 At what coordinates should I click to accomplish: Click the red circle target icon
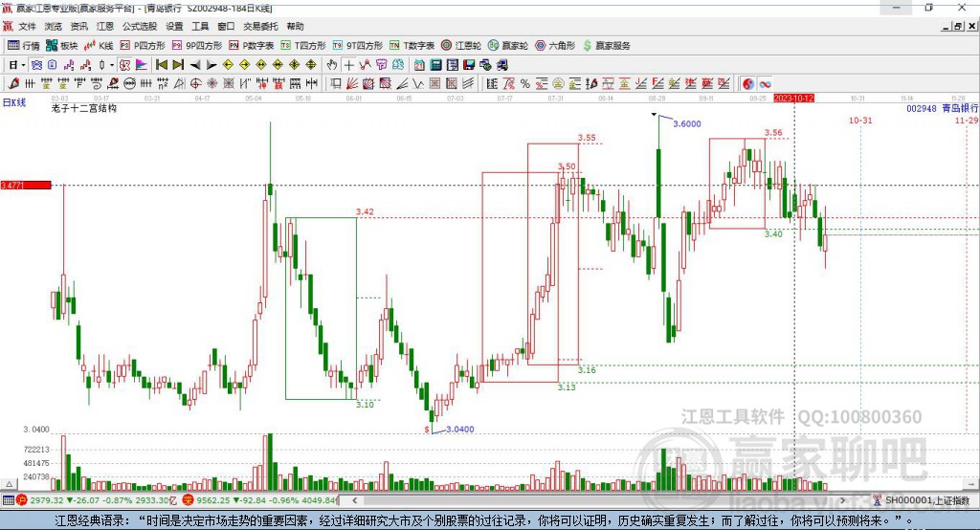click(x=195, y=84)
